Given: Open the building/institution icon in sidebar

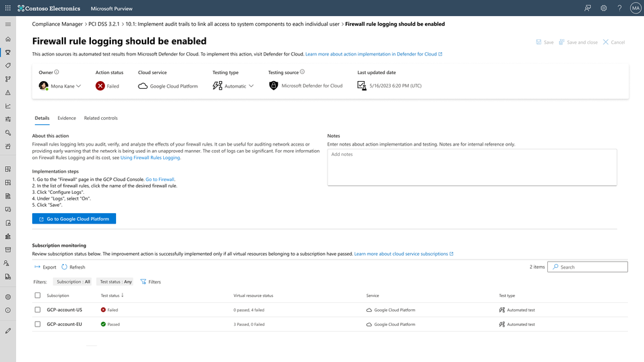Looking at the screenshot, I should pos(8,236).
